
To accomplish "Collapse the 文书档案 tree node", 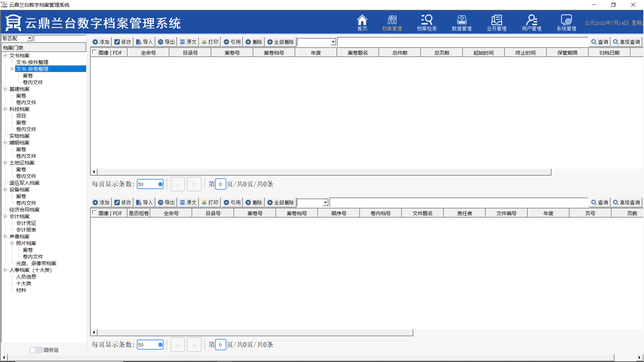I will [x=5, y=56].
